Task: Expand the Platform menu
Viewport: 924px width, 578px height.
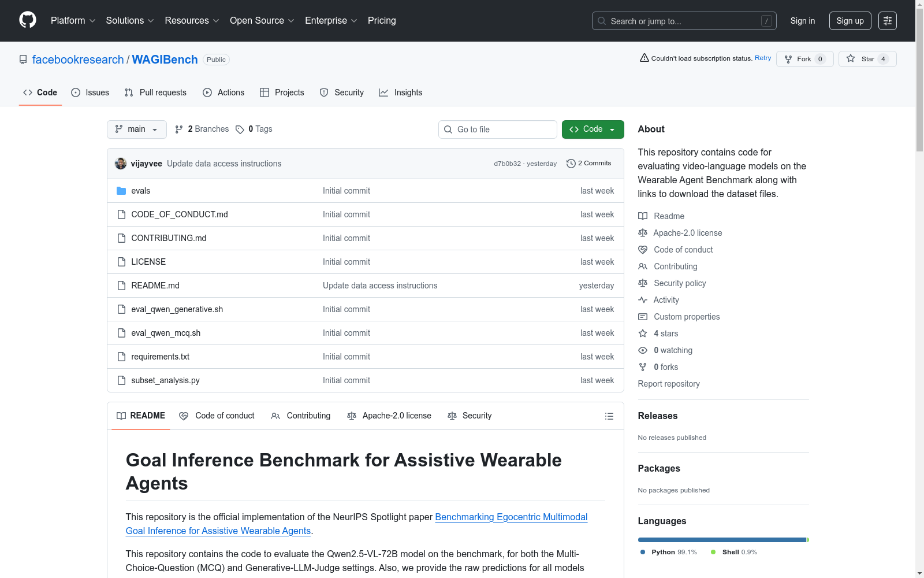Action: coord(73,21)
